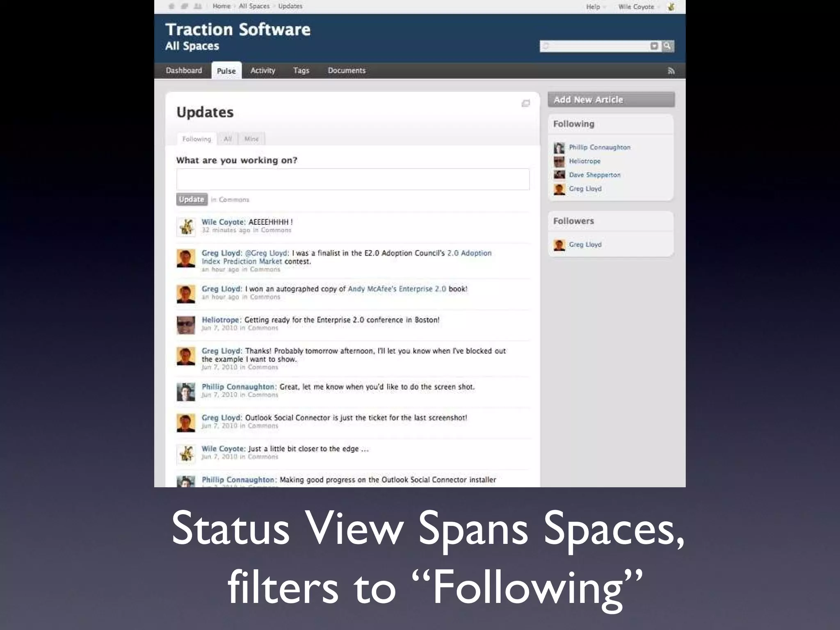The height and width of the screenshot is (630, 840).
Task: Click the spaces icon beside home icon
Action: [185, 6]
